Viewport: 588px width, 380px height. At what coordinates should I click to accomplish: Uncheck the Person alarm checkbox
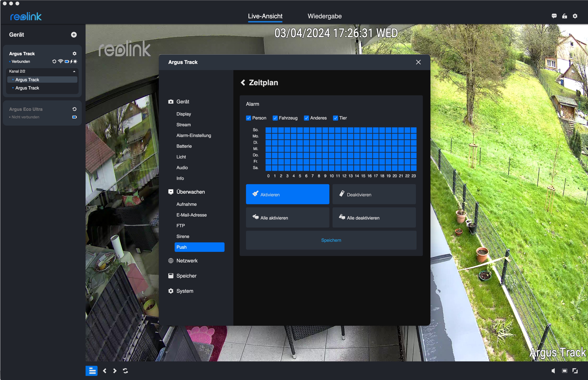(x=248, y=118)
